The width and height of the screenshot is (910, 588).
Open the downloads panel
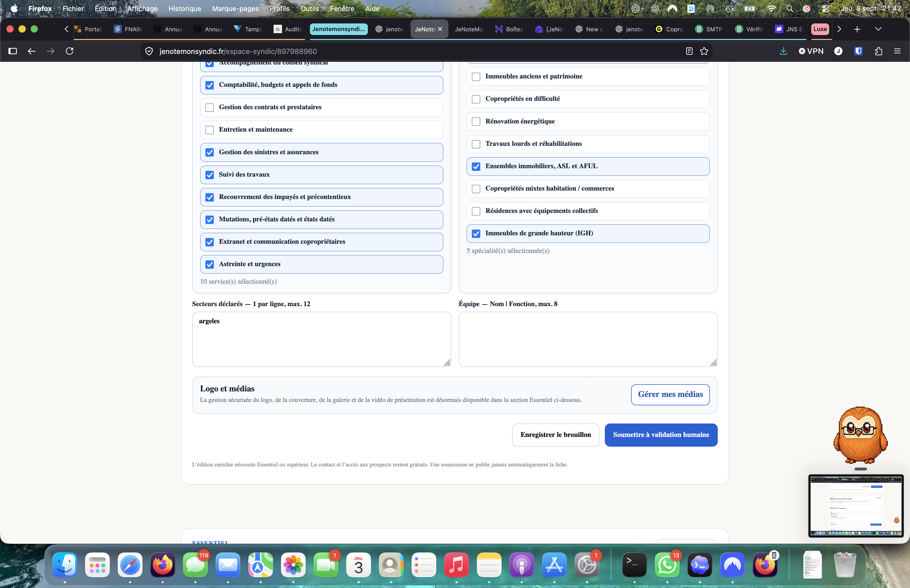click(x=783, y=51)
